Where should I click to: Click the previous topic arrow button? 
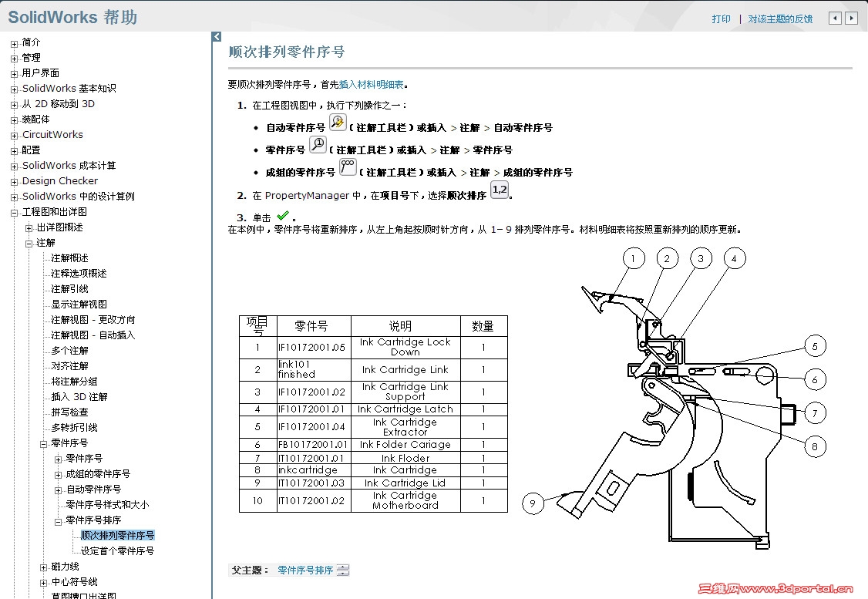(836, 19)
